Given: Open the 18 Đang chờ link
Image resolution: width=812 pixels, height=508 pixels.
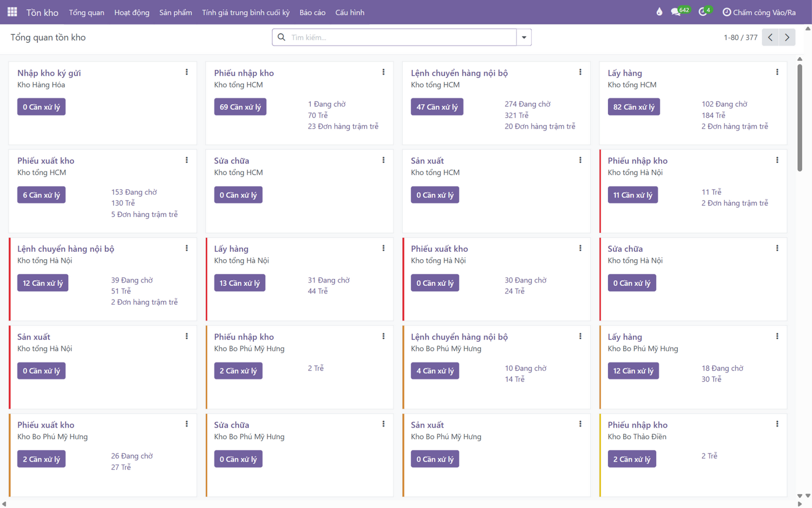Looking at the screenshot, I should tap(722, 368).
